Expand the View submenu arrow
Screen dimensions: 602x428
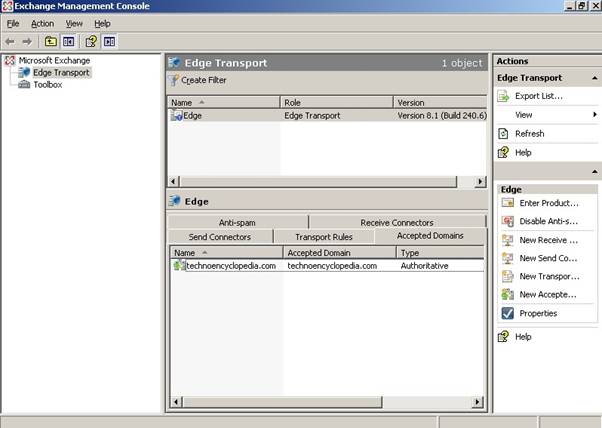tap(595, 114)
